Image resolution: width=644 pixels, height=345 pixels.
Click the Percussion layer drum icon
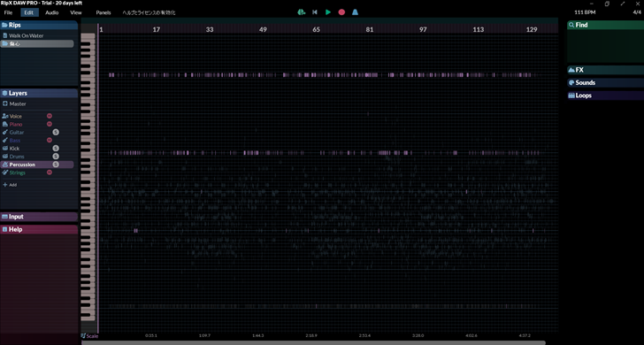(x=5, y=165)
